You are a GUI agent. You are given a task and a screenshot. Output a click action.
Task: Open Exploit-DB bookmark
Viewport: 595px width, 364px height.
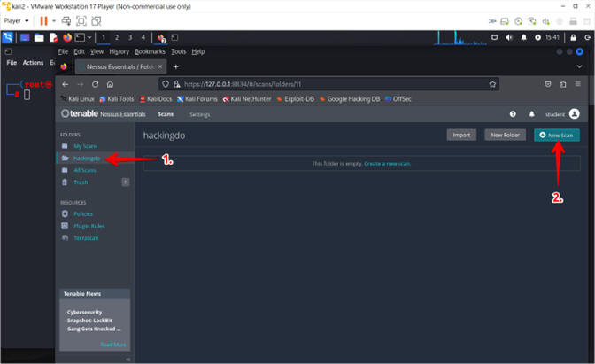click(295, 99)
